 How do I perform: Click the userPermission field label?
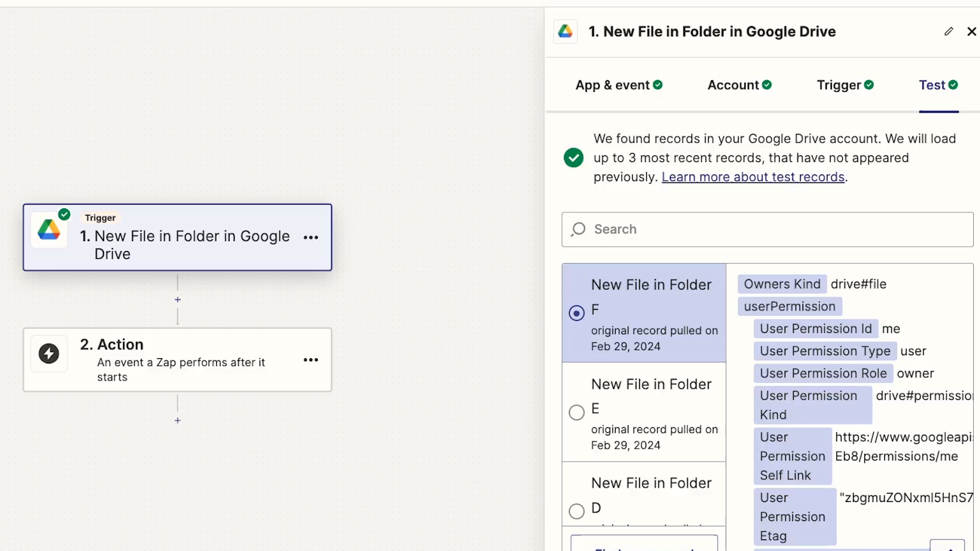[x=790, y=306]
